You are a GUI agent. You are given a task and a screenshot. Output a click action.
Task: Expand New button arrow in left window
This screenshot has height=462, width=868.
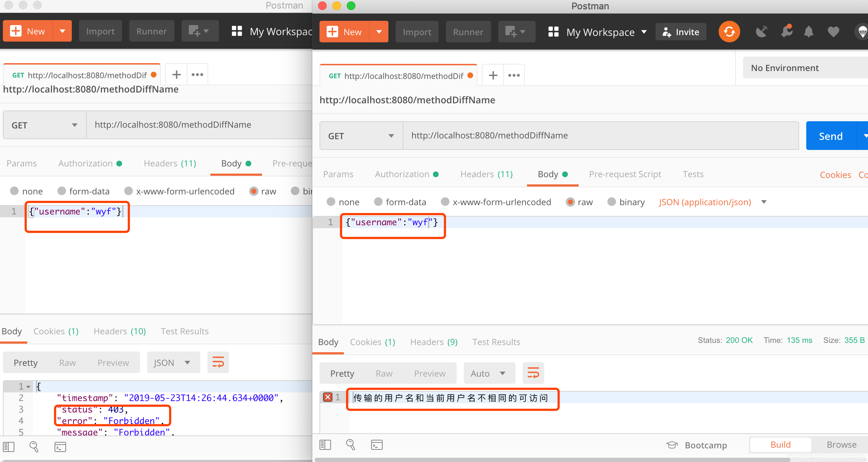(62, 31)
